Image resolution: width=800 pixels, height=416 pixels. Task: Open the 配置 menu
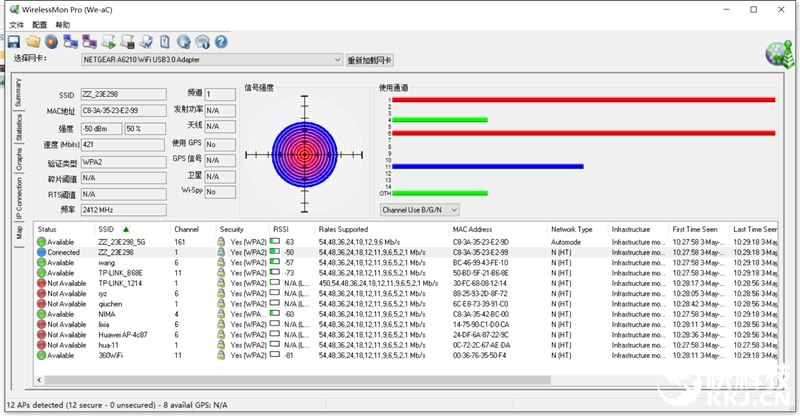click(x=39, y=23)
